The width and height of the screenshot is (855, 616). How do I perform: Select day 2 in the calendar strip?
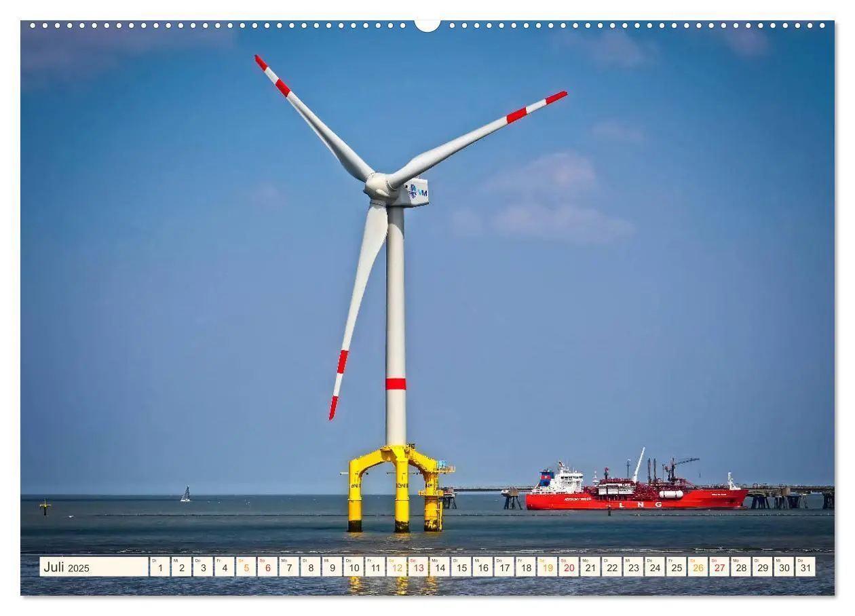tap(181, 567)
